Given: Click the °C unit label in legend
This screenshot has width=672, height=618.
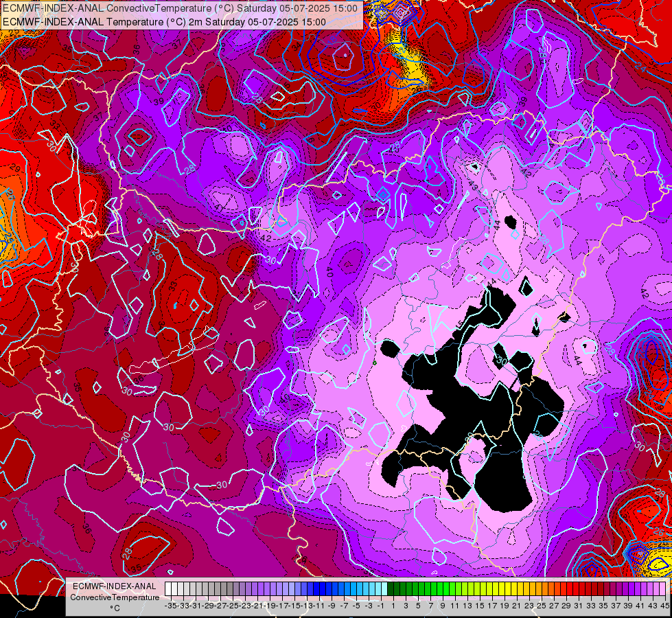Looking at the screenshot, I should tap(115, 608).
